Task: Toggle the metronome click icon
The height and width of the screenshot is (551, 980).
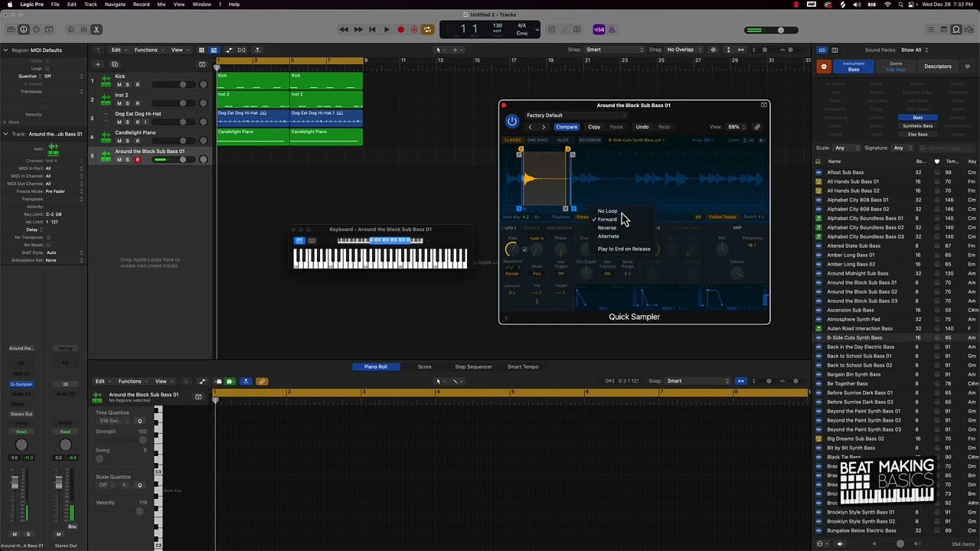Action: coord(612,29)
